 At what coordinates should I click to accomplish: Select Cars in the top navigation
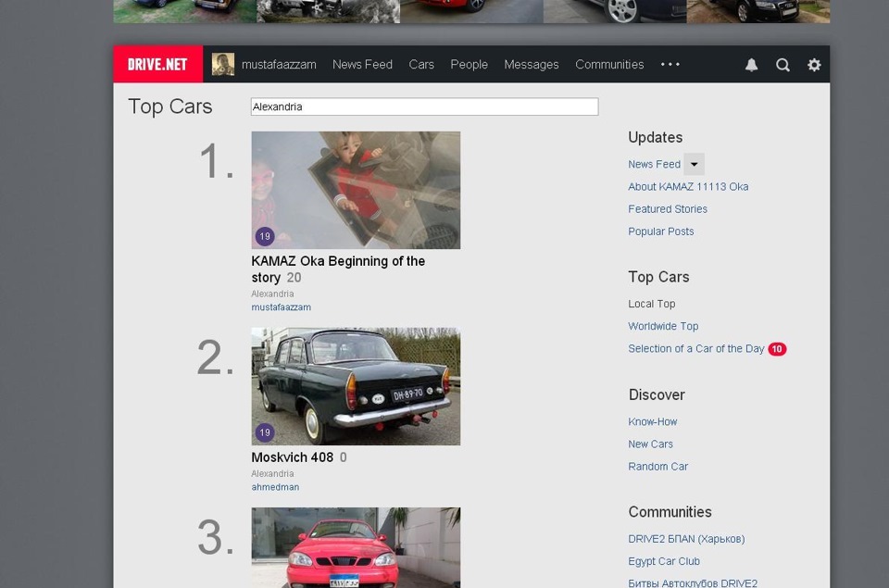tap(421, 64)
